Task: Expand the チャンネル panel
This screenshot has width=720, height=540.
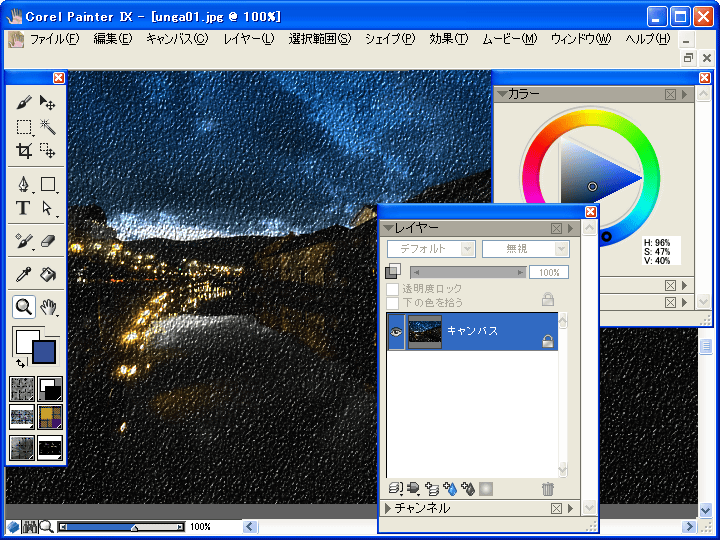Action: [388, 508]
